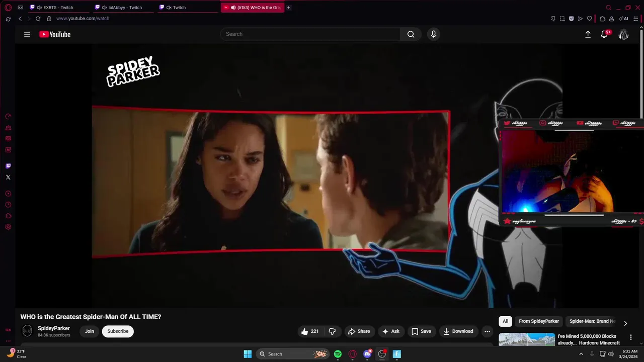Open the volume speaker tray icon
This screenshot has width=644, height=362.
point(611,354)
